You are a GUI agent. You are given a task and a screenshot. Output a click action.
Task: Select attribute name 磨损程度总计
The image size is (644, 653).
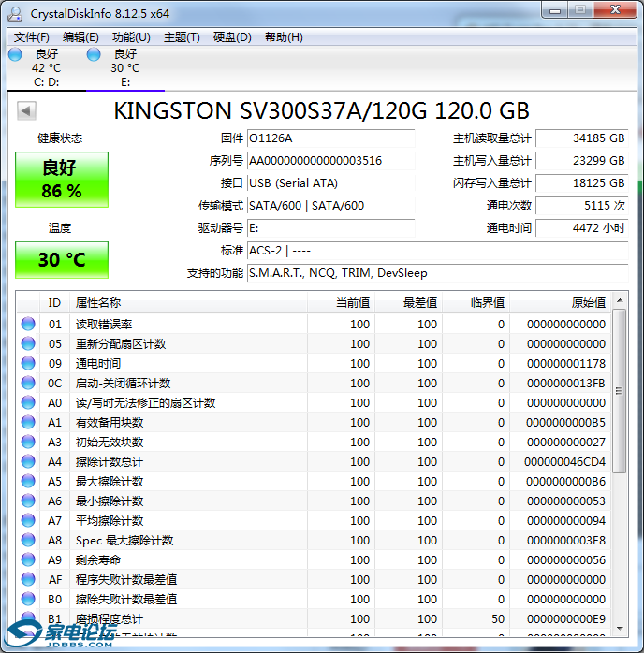coord(110,618)
